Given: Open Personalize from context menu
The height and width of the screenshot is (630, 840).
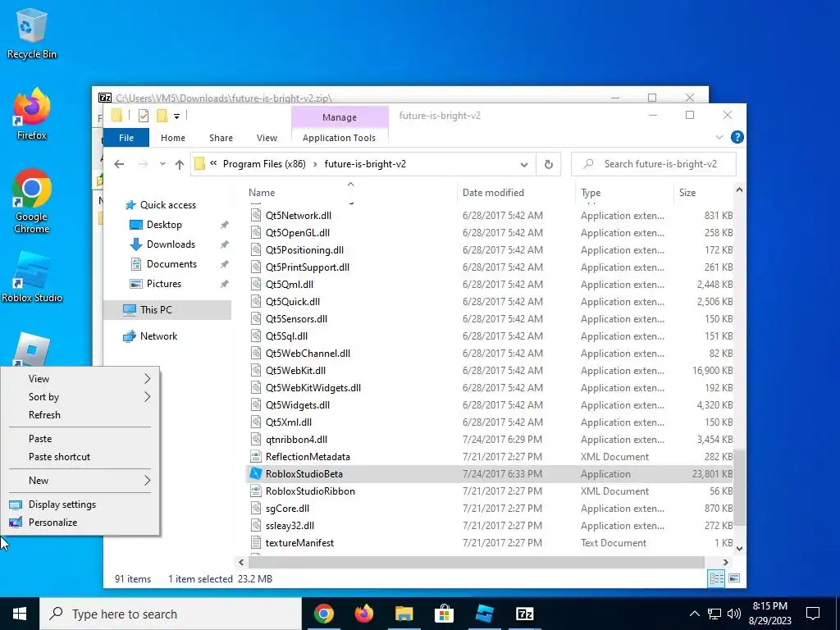Looking at the screenshot, I should [53, 523].
